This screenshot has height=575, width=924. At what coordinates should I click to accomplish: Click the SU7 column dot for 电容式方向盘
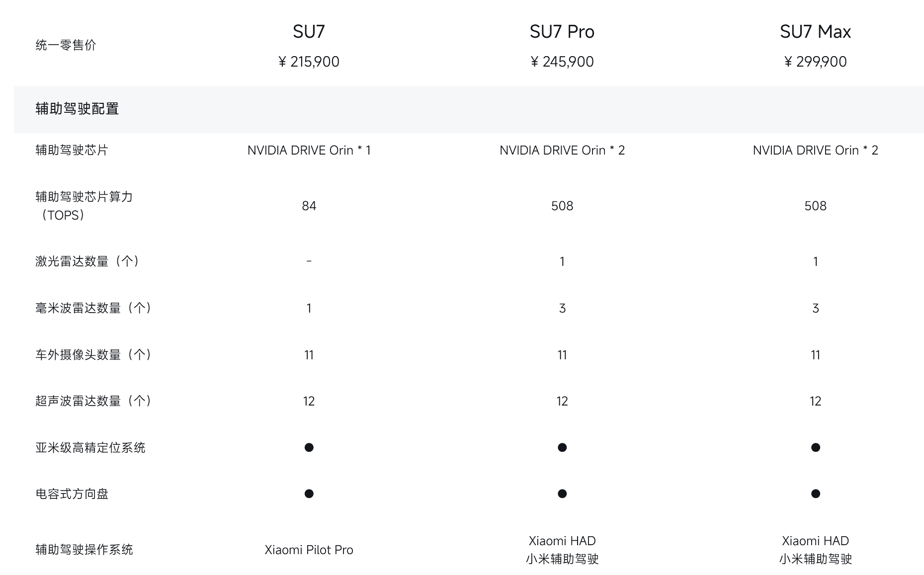pyautogui.click(x=309, y=493)
